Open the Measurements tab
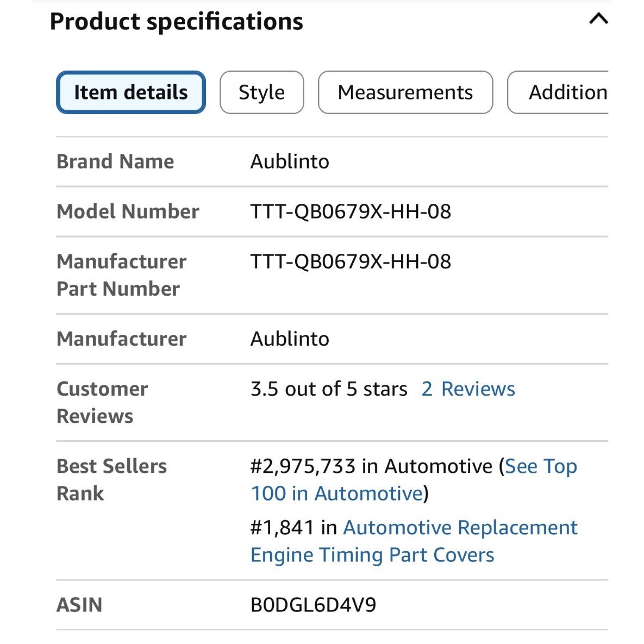The height and width of the screenshot is (644, 644). pos(405,92)
